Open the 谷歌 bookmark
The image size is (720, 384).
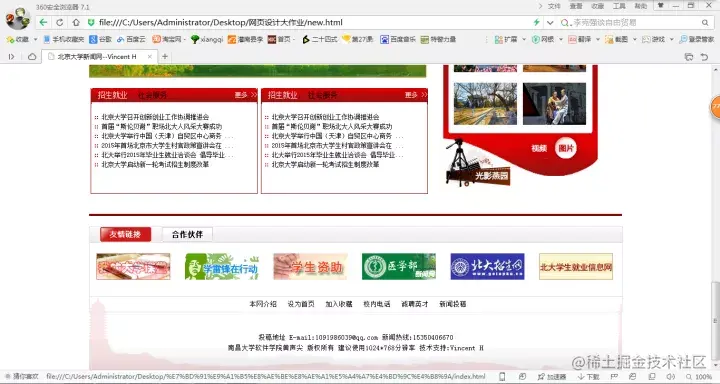(101, 40)
